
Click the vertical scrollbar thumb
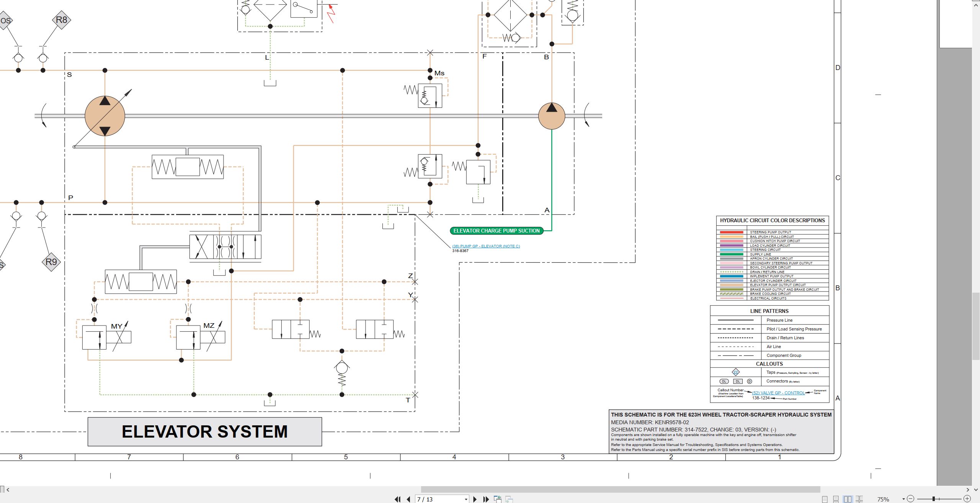point(976,326)
